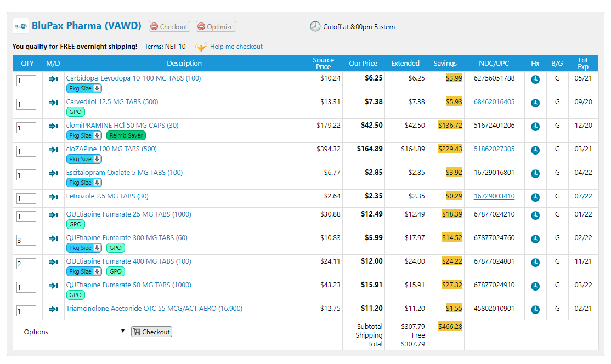The height and width of the screenshot is (364, 611).
Task: Open history clock for Carvedilol
Action: [535, 103]
